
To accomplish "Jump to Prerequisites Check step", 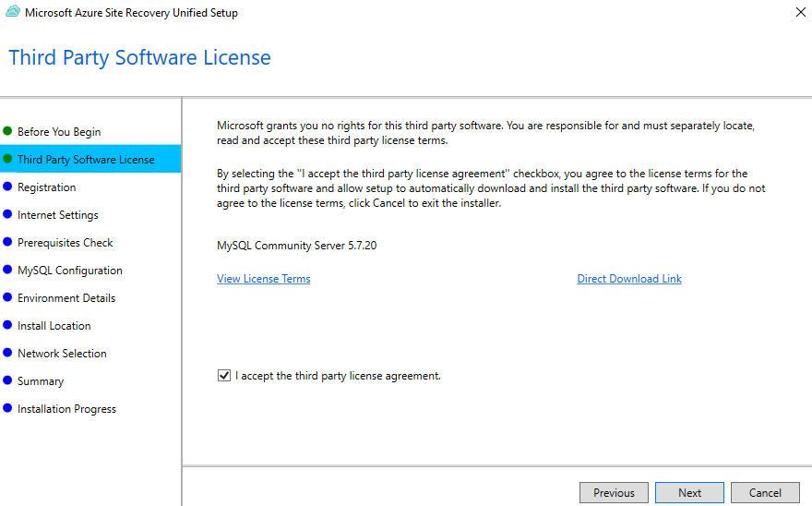I will coord(66,243).
